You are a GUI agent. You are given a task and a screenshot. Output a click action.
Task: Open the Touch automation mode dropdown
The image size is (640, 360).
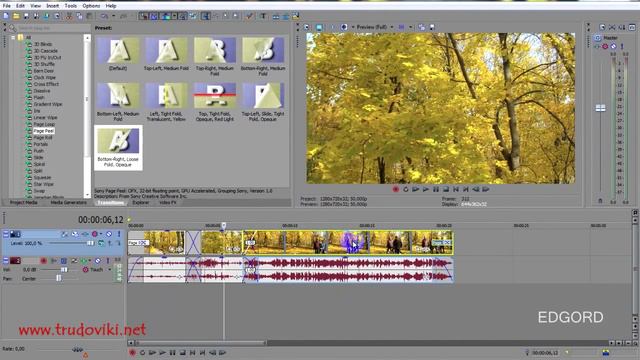click(109, 269)
